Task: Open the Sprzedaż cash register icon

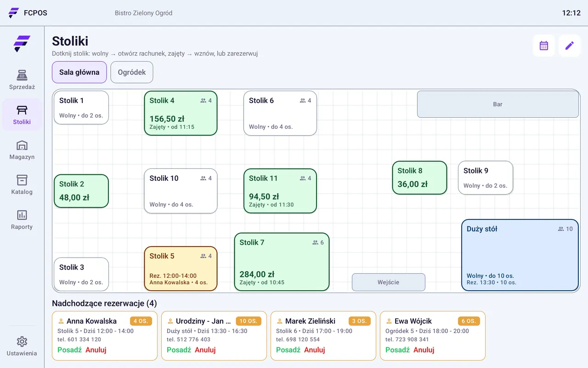Action: tap(22, 75)
